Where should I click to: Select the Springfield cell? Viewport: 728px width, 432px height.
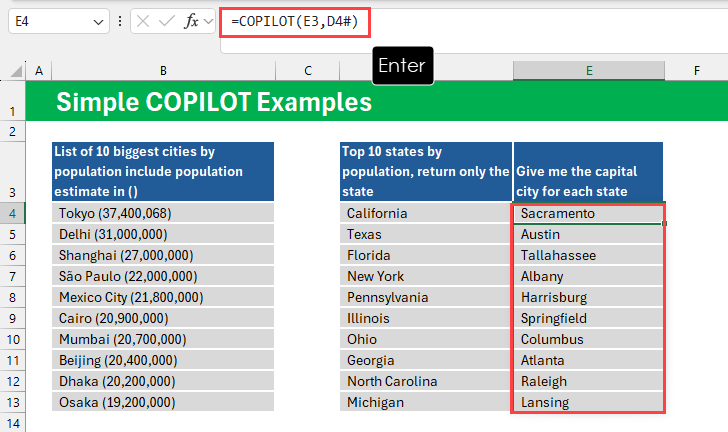[588, 318]
